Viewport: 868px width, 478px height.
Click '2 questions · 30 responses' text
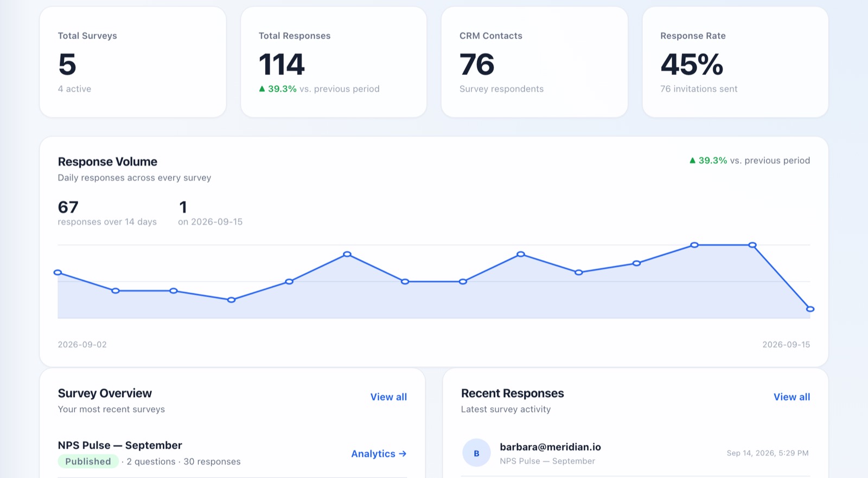183,462
